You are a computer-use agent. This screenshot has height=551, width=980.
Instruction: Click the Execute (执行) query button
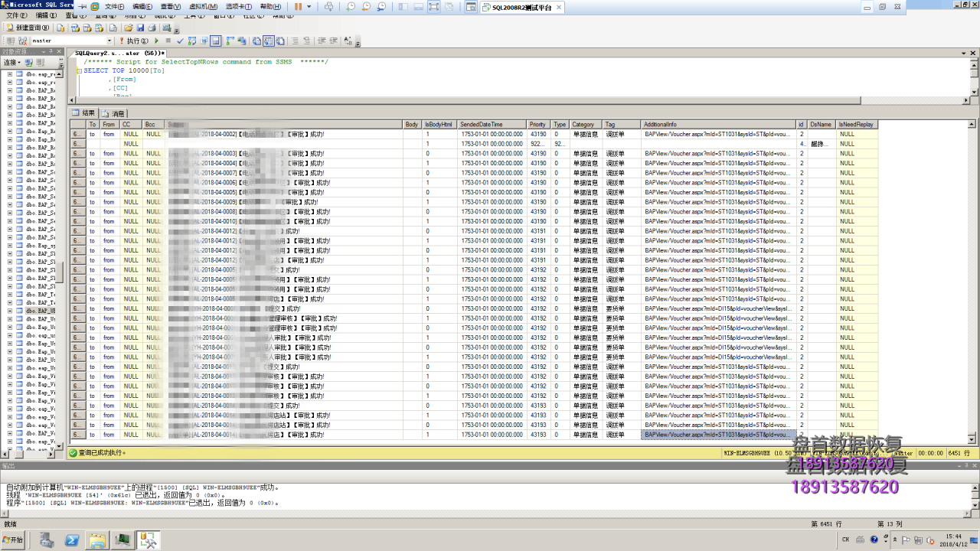click(x=134, y=41)
